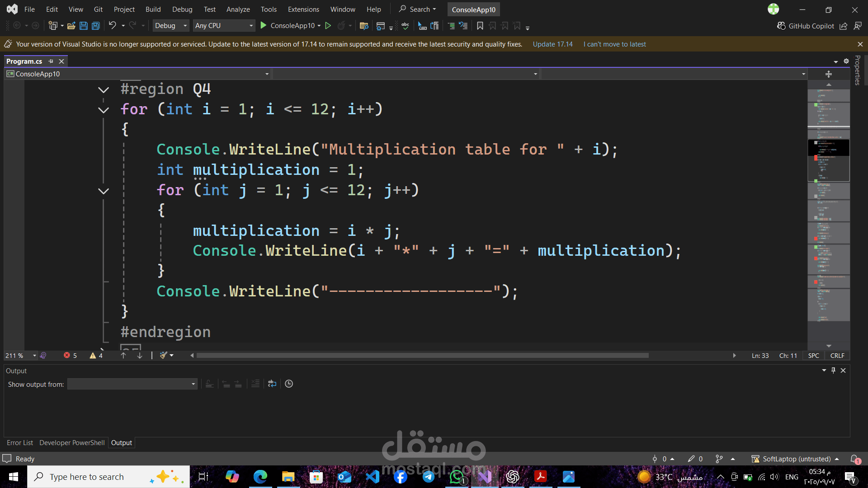Open the Show output from dropdown
This screenshot has height=488, width=868.
[132, 384]
